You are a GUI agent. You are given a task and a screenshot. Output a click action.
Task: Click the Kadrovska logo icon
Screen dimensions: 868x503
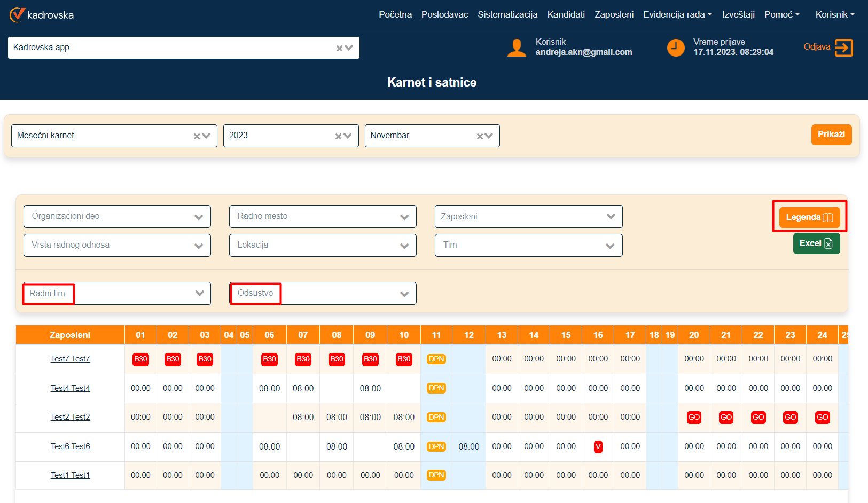17,15
